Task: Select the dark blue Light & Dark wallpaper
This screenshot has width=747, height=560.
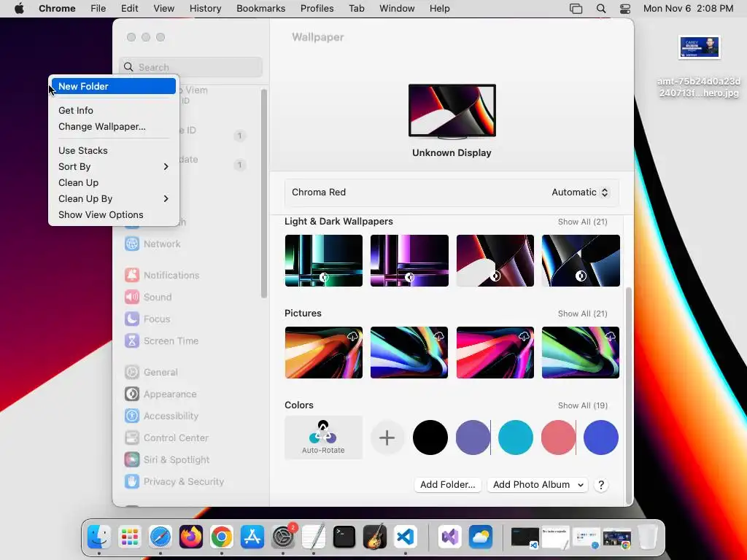Action: [581, 260]
